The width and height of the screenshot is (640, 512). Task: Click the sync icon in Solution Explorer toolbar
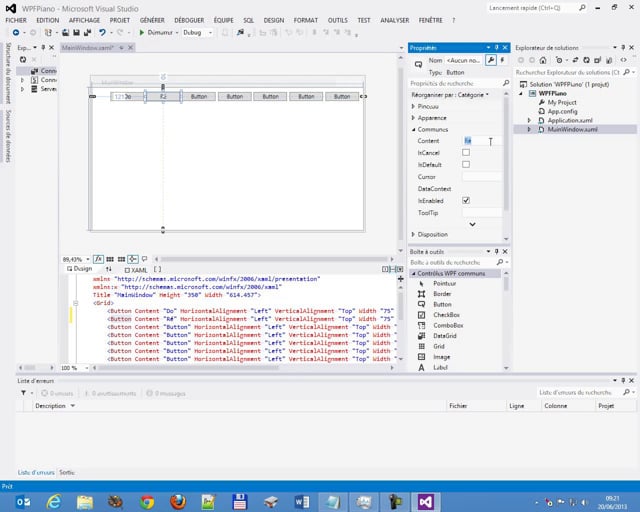click(575, 60)
